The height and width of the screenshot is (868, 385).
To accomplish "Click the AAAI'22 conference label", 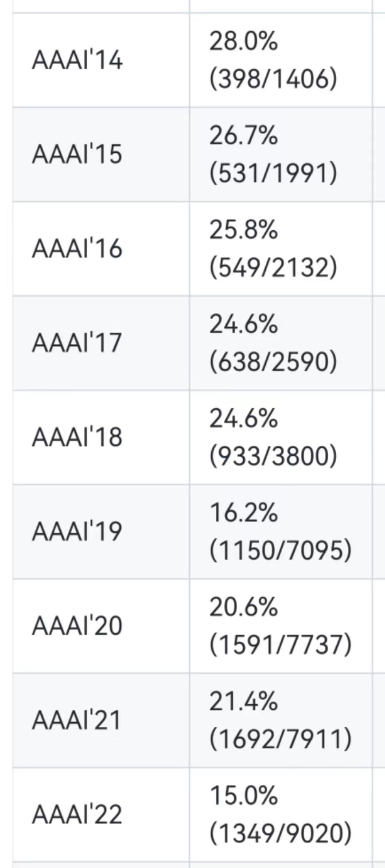I will pyautogui.click(x=77, y=814).
